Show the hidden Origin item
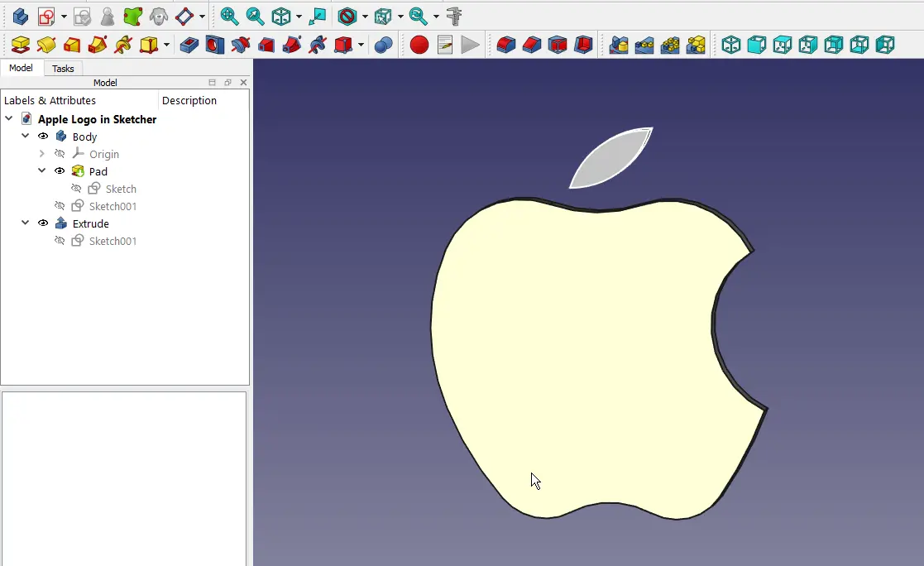924x566 pixels. [x=60, y=154]
